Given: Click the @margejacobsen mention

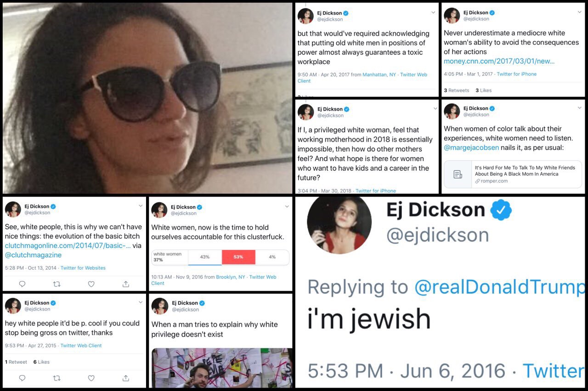Looking at the screenshot, I should click(471, 148).
